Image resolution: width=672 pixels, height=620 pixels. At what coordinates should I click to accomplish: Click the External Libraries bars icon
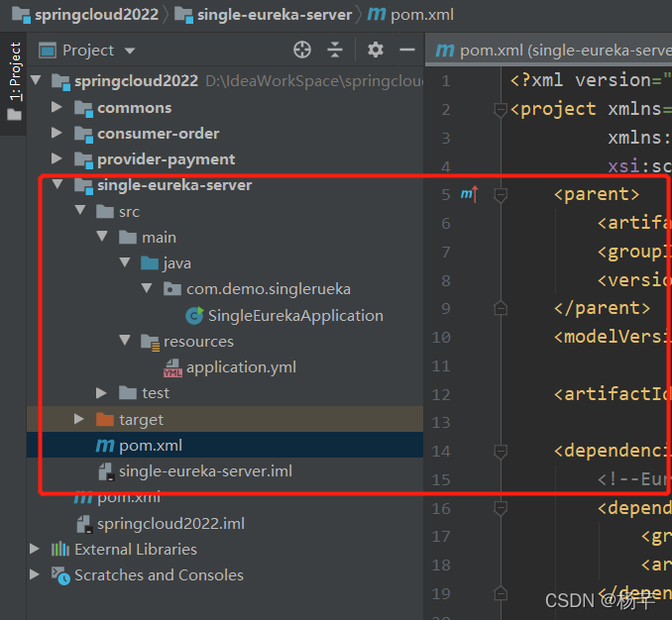point(60,549)
